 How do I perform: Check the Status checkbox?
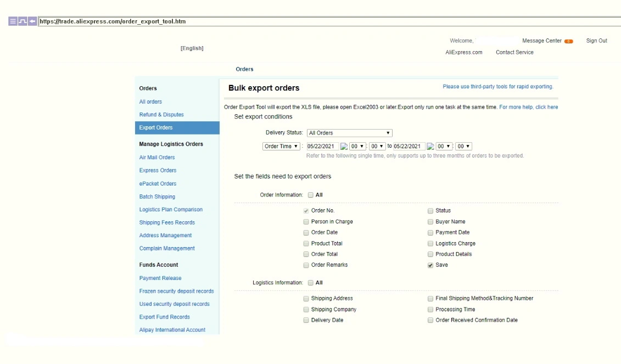(x=430, y=211)
